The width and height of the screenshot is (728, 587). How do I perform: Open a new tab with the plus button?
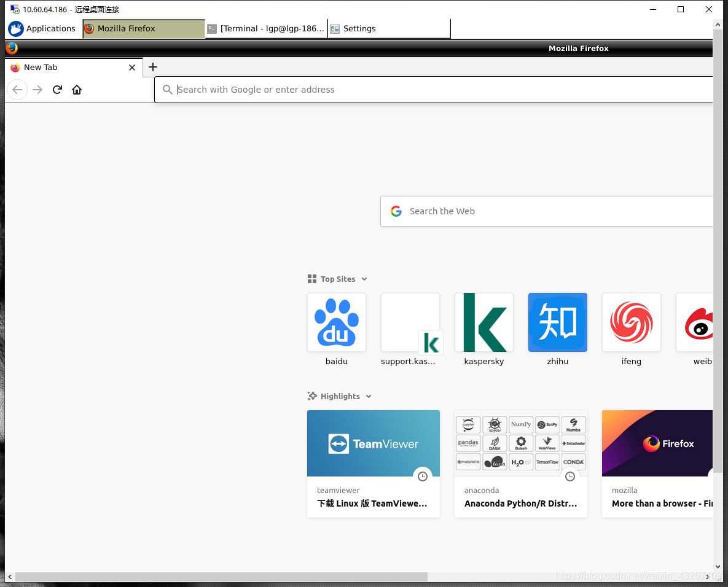coord(152,67)
